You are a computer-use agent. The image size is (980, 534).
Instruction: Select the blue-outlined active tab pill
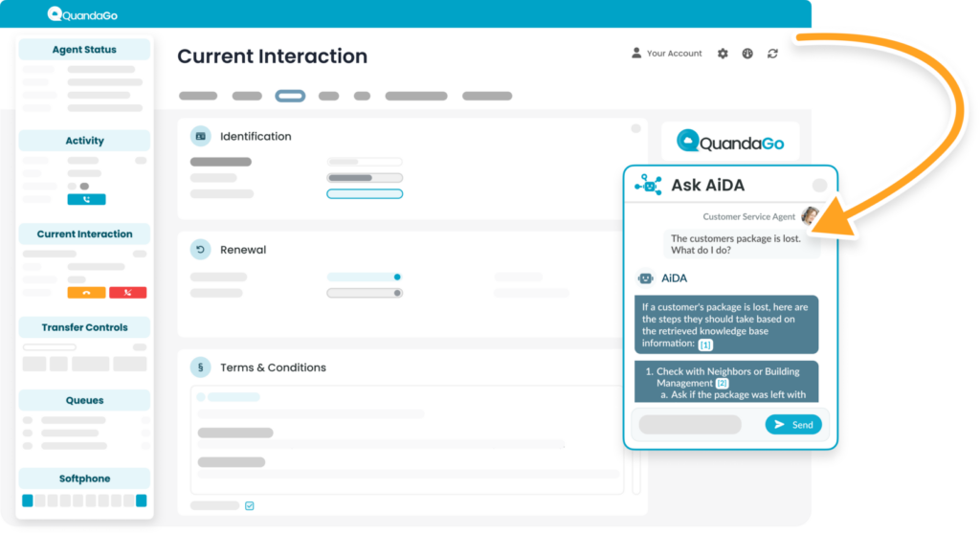pyautogui.click(x=290, y=96)
